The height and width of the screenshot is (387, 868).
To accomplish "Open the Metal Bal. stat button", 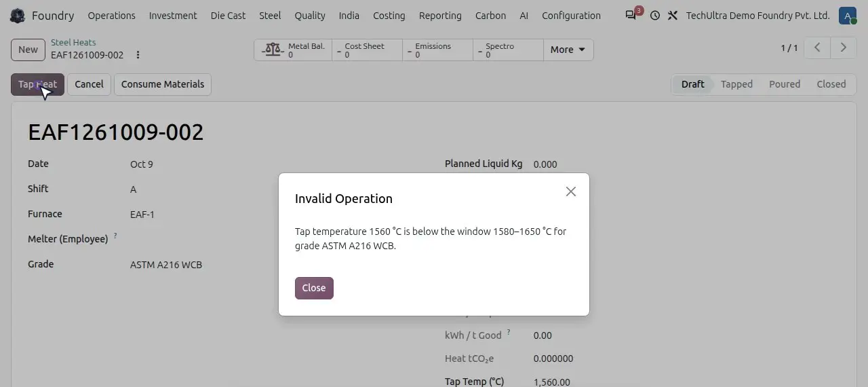I will (293, 50).
